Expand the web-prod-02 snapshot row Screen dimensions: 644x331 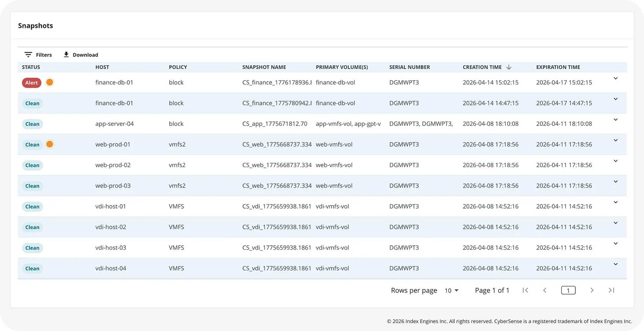click(615, 161)
